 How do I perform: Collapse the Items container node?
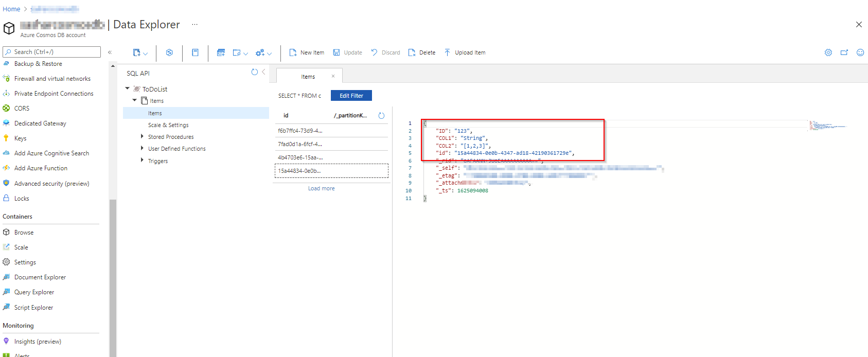pos(135,100)
